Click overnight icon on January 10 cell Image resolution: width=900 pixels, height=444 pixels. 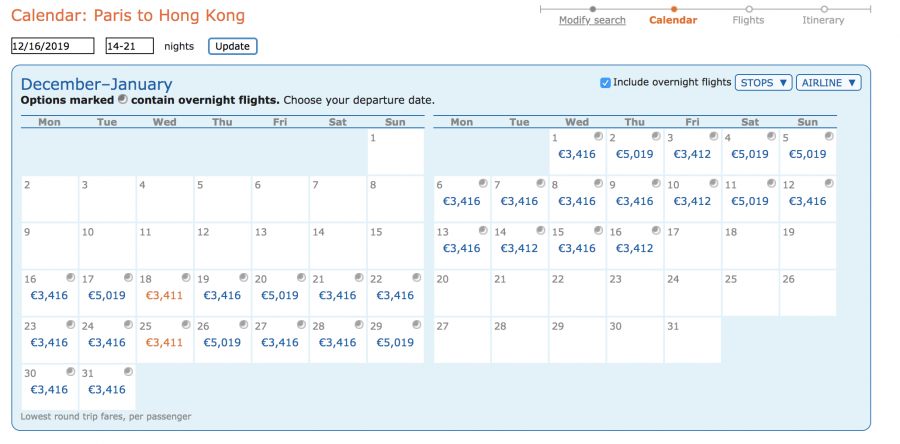click(x=712, y=184)
